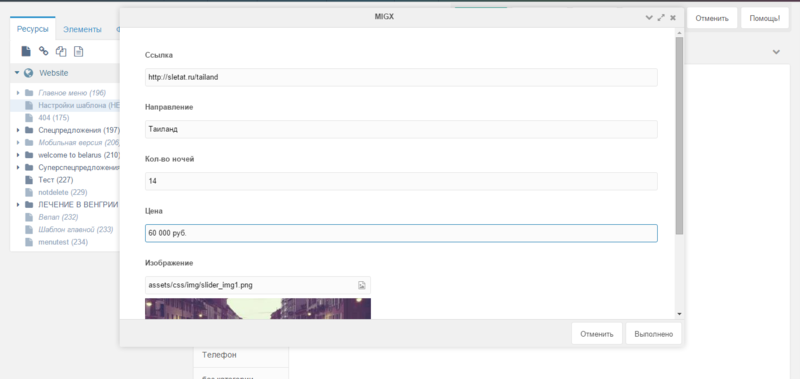Focus the Направление input with Таиланд

coord(401,130)
